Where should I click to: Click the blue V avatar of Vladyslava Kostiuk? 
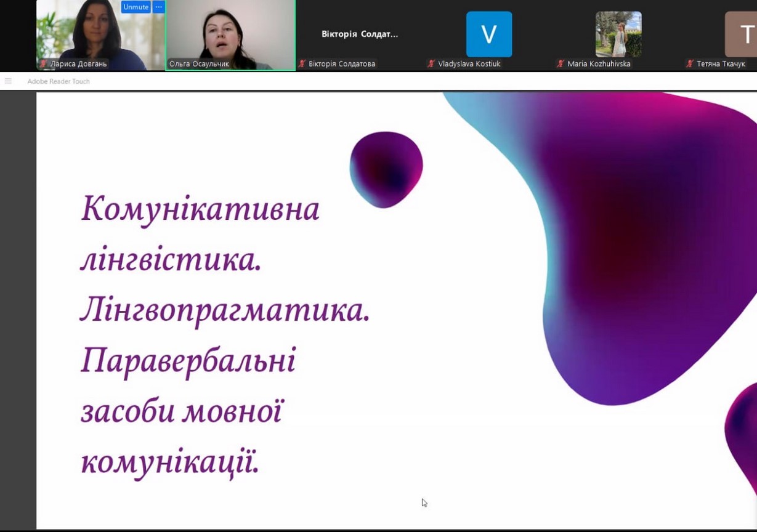tap(488, 34)
